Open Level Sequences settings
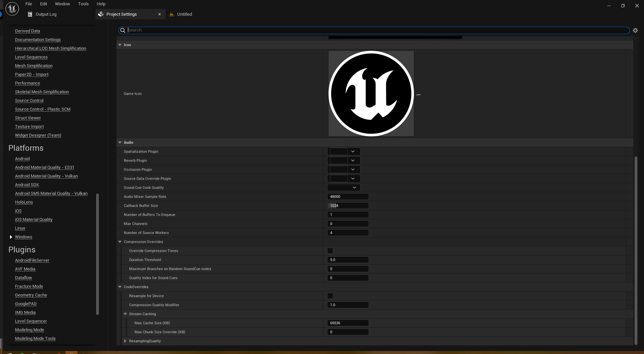644x354 pixels. coord(31,57)
